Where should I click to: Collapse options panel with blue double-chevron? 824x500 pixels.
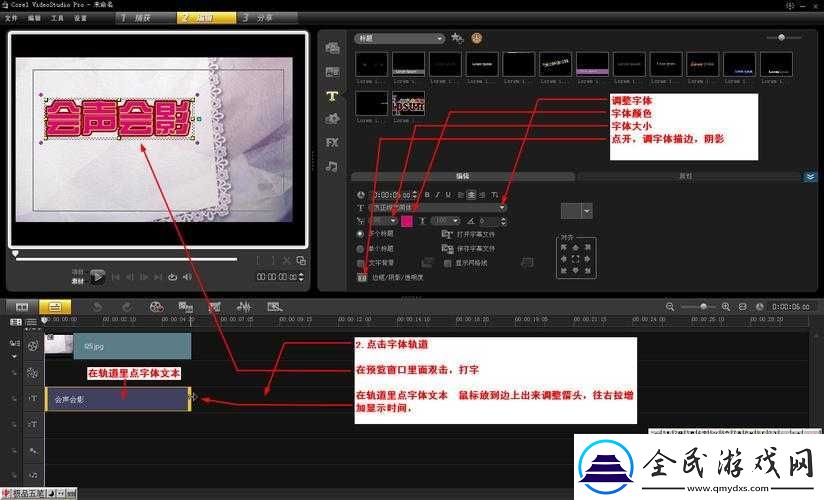pyautogui.click(x=810, y=177)
